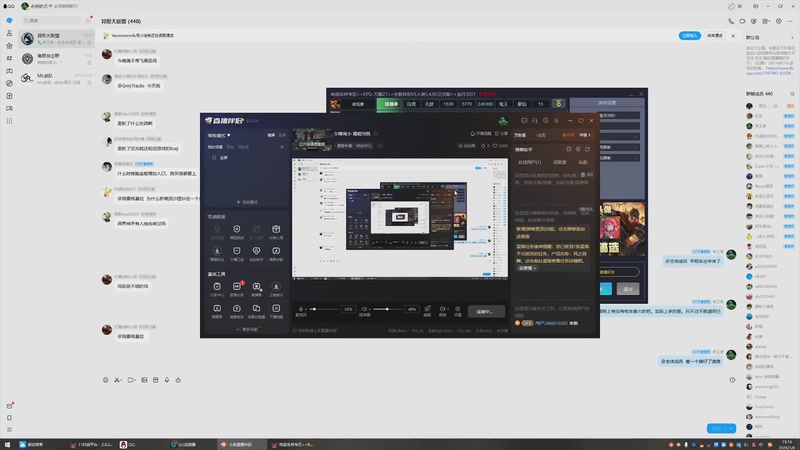This screenshot has height=450, width=800.
Task: Start a voice call in the group chat header
Action: [x=731, y=21]
